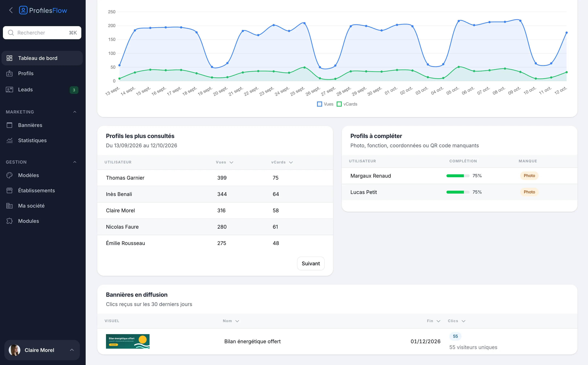Click the Modules puzzle piece icon
588x365 pixels.
point(9,221)
